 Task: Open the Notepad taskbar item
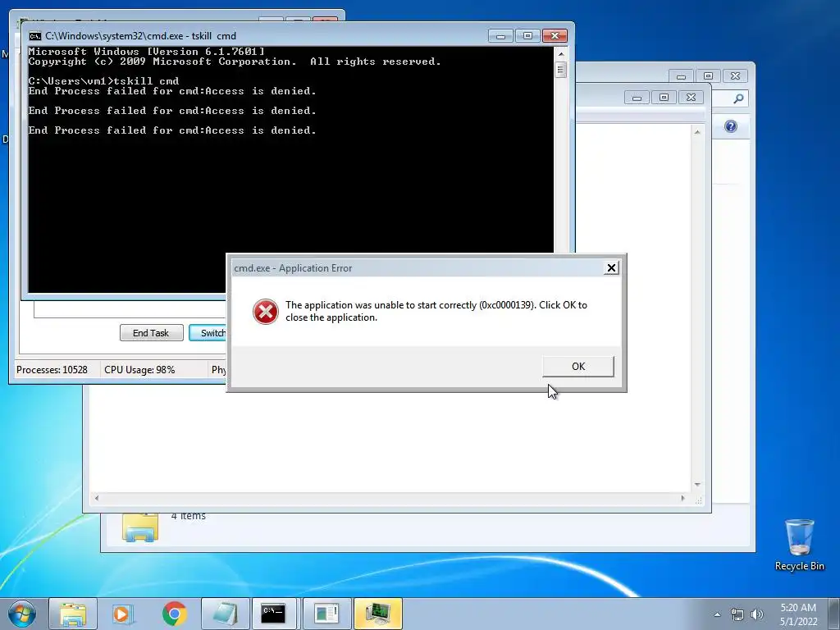[225, 614]
